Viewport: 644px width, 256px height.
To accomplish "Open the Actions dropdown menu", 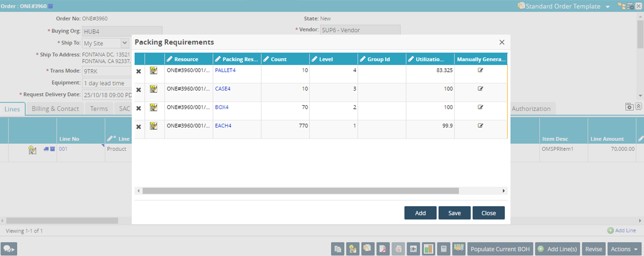I will point(624,249).
